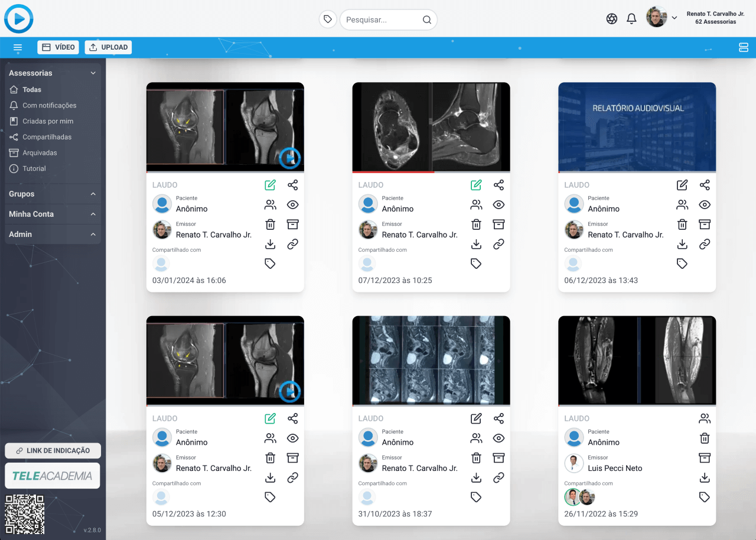Toggle eye visibility on 31/10/2023 report
756x540 pixels.
pos(498,438)
